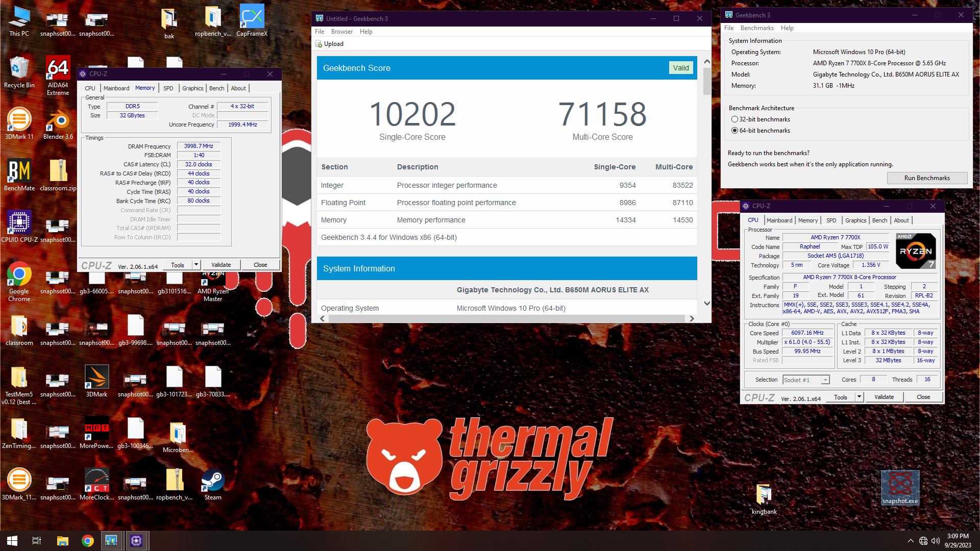This screenshot has width=980, height=551.
Task: Open Tools dropdown arrow in CPU-Z processor window
Action: coord(859,396)
